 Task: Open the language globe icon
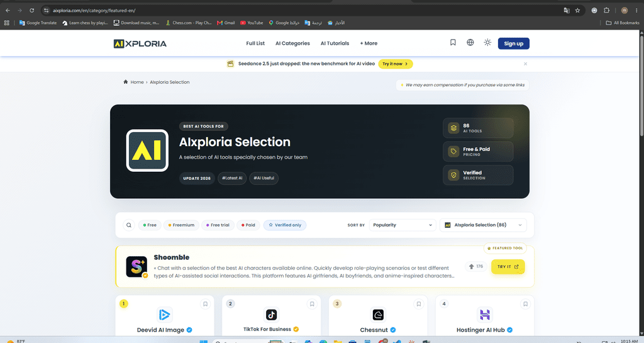tap(470, 42)
